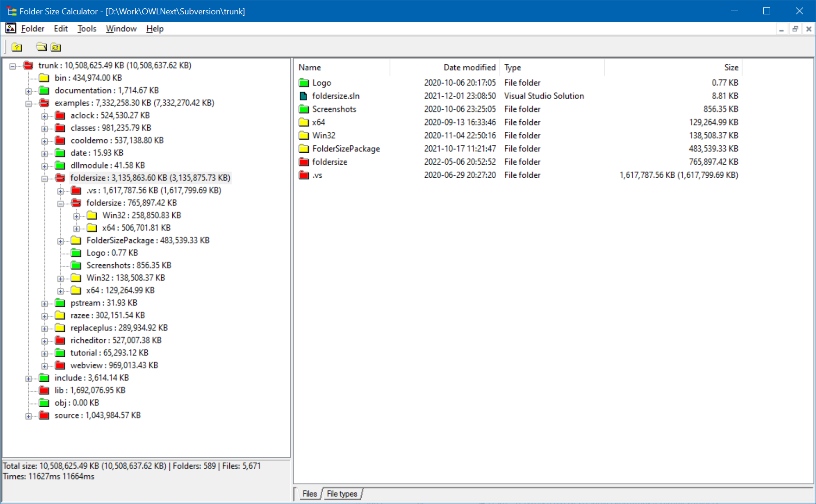Select 'Screenshots : 856.35 KB' tree row
Image resolution: width=816 pixels, height=504 pixels.
click(129, 265)
